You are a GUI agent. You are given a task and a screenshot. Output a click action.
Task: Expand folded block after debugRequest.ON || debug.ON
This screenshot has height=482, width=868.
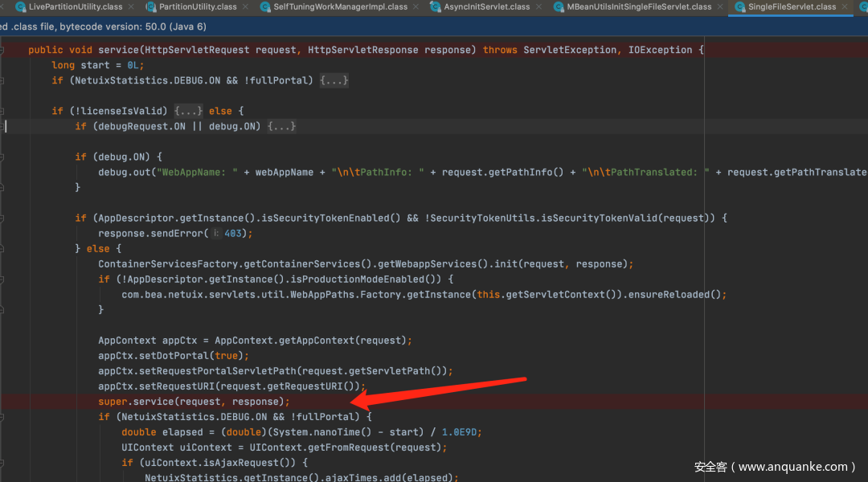[x=281, y=126]
